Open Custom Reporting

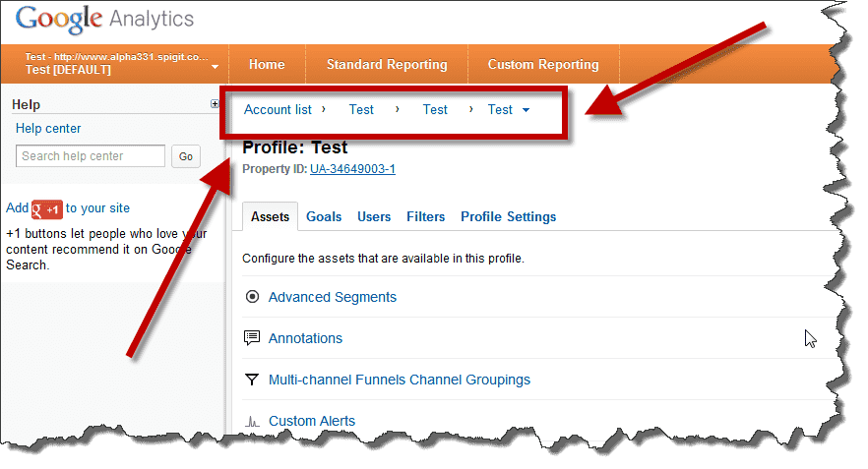543,64
